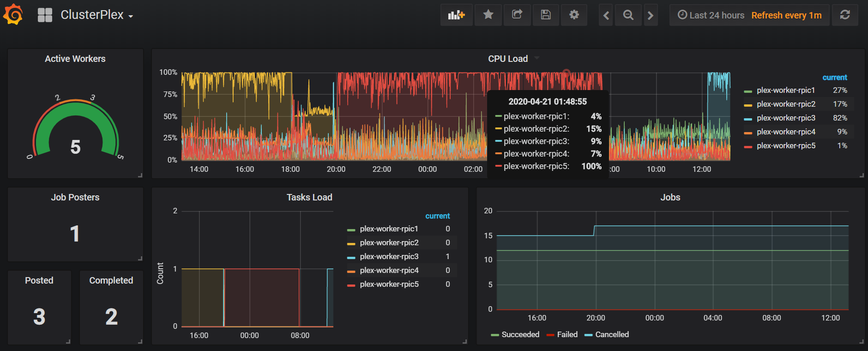
Task: Click the Posted stat value 3
Action: click(x=39, y=317)
